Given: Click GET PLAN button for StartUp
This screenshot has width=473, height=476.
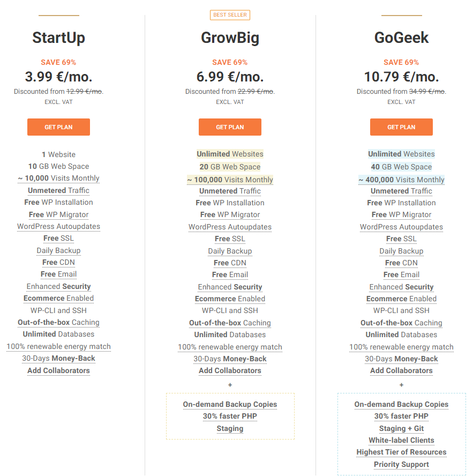Looking at the screenshot, I should coord(58,127).
